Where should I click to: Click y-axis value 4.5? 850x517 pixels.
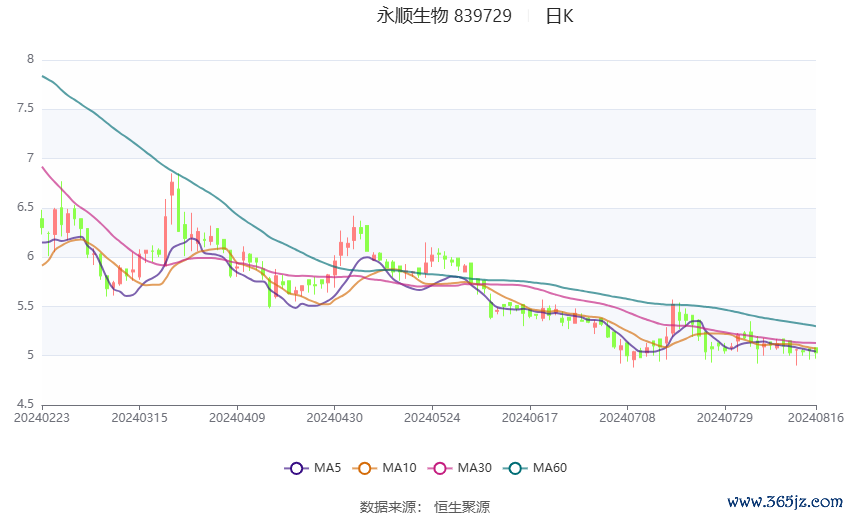click(x=25, y=404)
